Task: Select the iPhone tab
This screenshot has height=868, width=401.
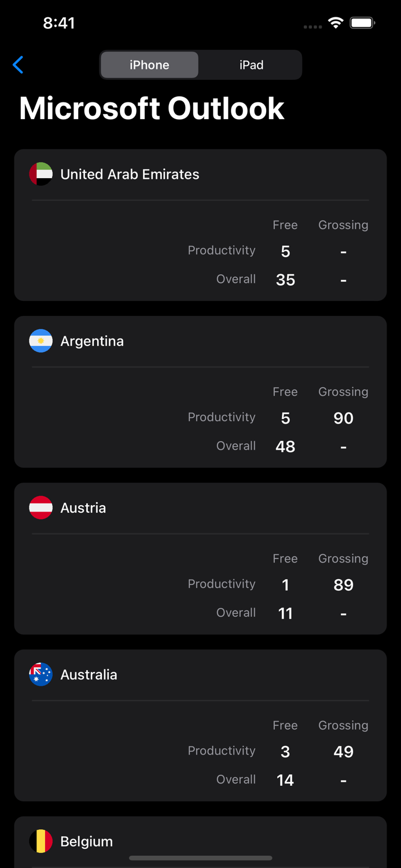Action: (149, 65)
